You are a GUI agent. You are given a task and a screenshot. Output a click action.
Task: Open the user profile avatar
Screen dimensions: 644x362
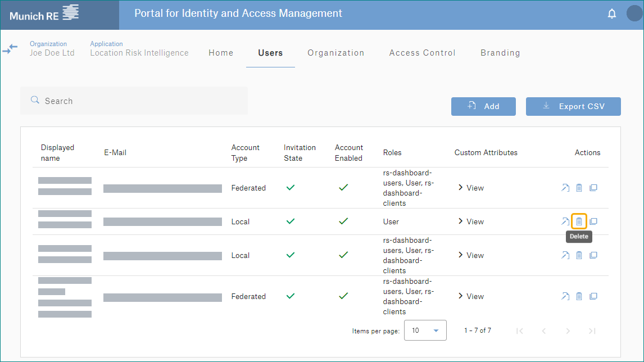(635, 13)
